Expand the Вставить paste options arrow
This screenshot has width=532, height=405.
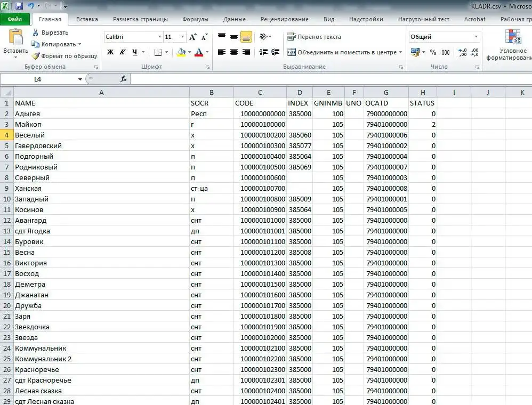15,58
